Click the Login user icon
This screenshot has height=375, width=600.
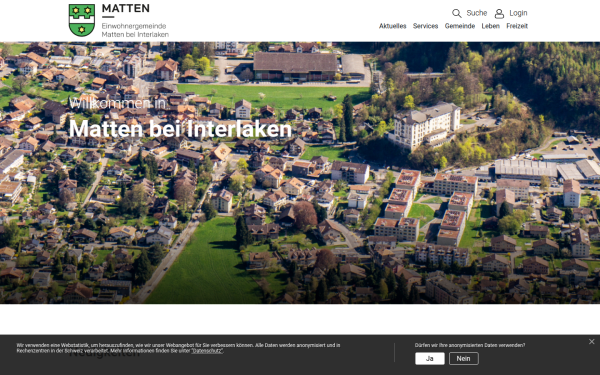click(499, 14)
